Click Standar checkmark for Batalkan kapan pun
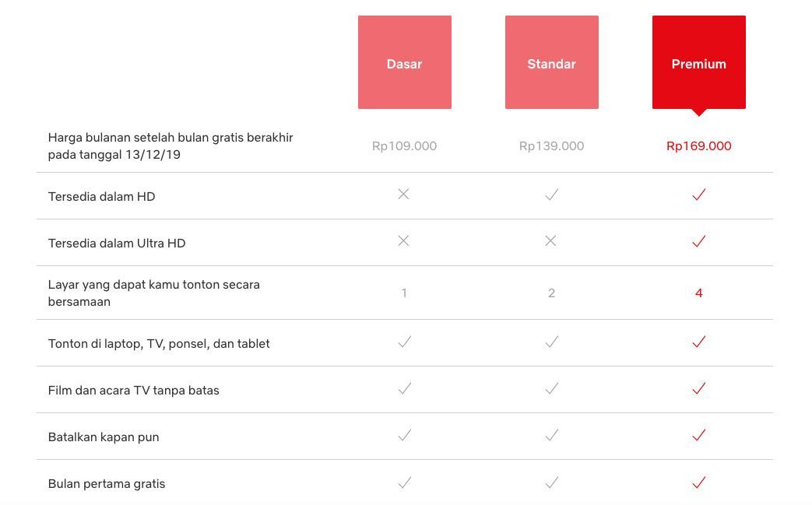Screen dimensions: 812x505 tap(551, 435)
